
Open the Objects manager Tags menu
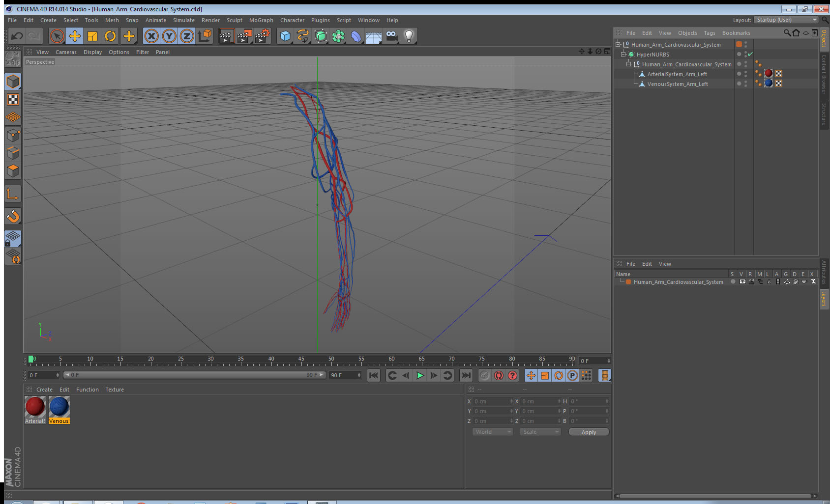(x=710, y=33)
